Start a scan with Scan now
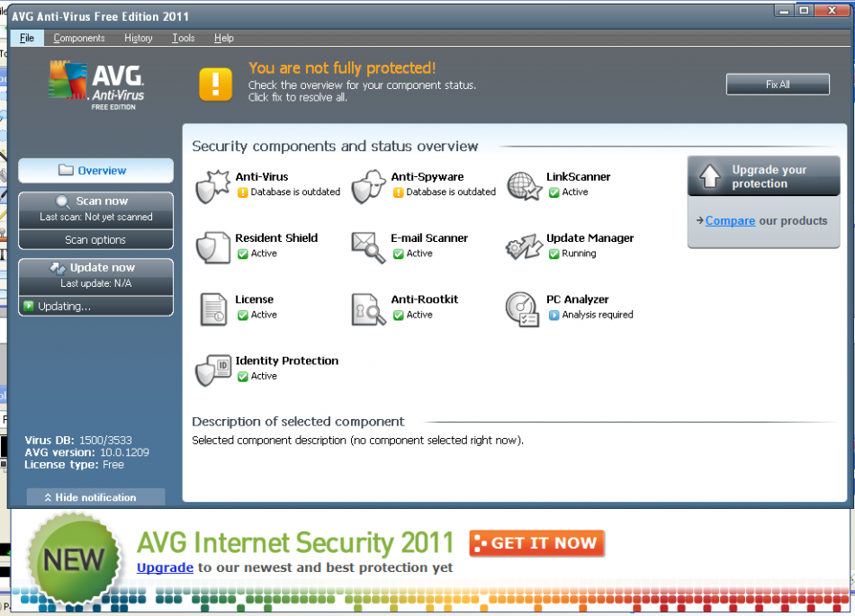 click(x=96, y=210)
